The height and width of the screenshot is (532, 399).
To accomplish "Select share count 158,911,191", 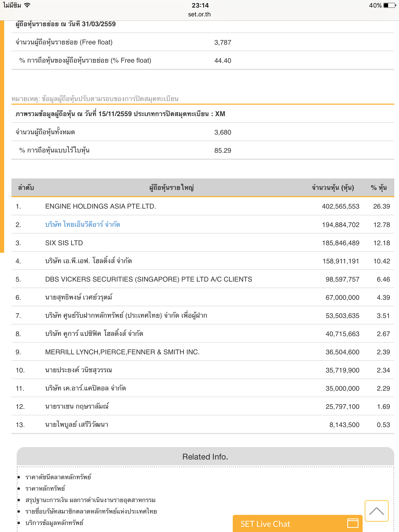I will pyautogui.click(x=341, y=261).
